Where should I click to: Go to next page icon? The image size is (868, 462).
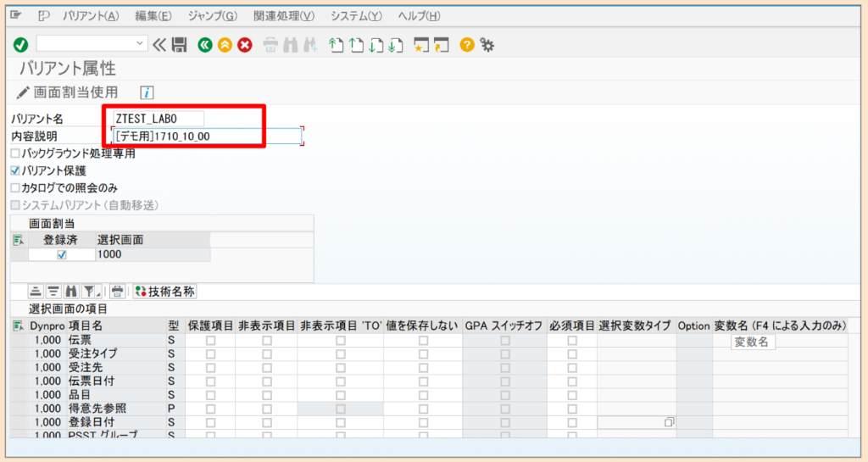click(376, 45)
